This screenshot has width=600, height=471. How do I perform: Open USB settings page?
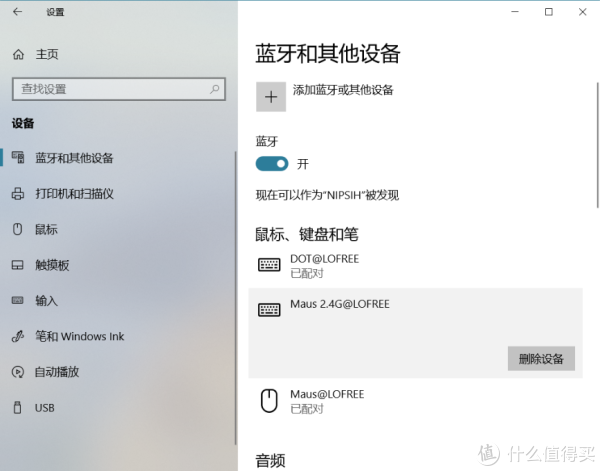tap(44, 408)
